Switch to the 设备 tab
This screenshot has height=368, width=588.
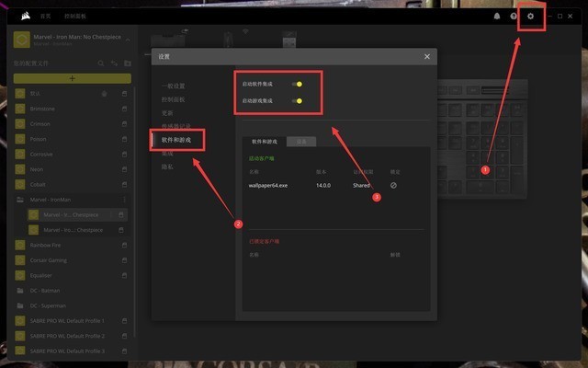coord(301,142)
